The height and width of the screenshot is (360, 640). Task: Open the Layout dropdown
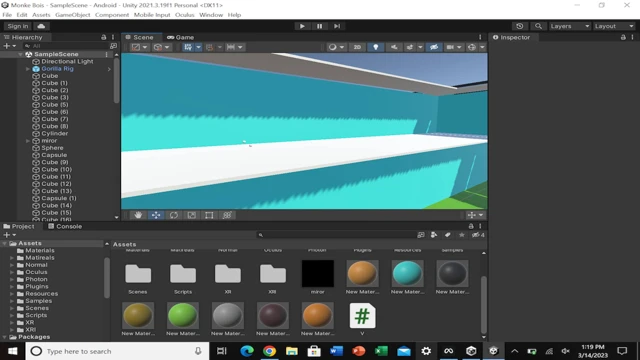[x=614, y=26]
